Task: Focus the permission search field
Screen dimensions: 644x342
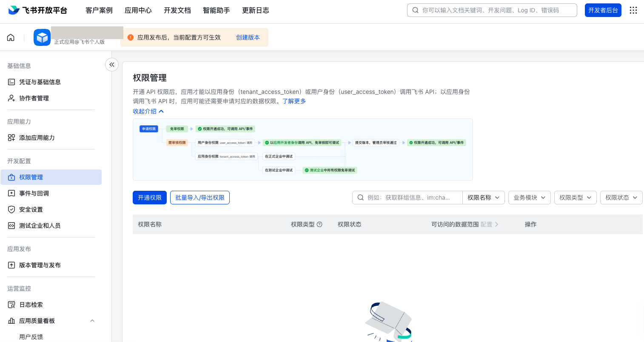Action: click(407, 198)
